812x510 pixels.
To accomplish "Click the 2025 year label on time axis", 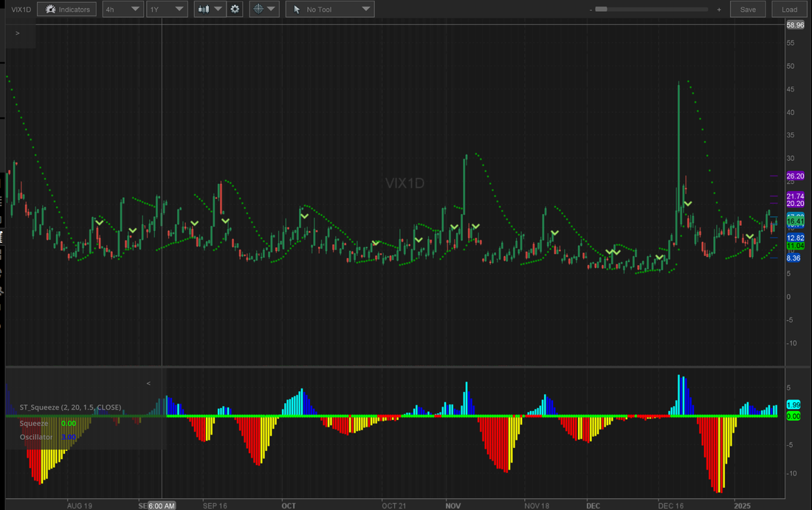I will (x=742, y=506).
